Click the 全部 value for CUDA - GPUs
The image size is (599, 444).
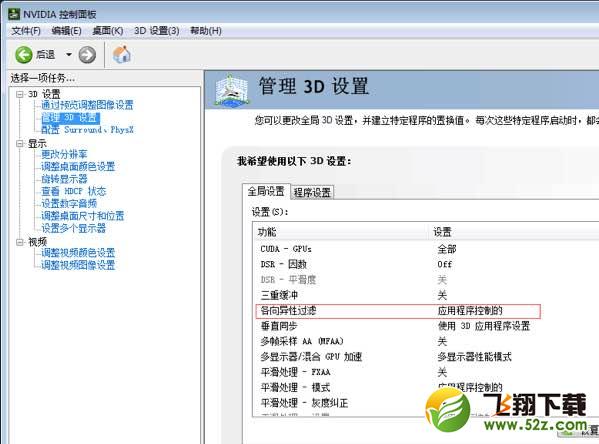[x=447, y=249]
